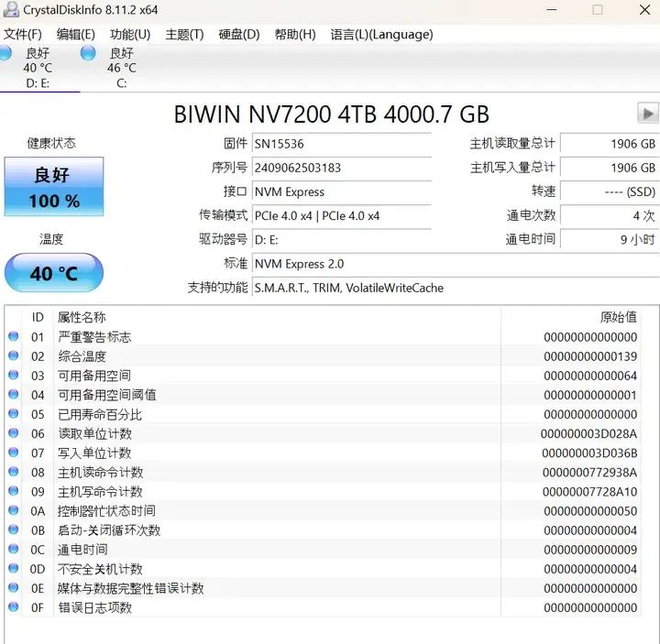Click the BIWIN NV7200 4TB 4000.7 GB title
The height and width of the screenshot is (644, 660).
(x=331, y=114)
